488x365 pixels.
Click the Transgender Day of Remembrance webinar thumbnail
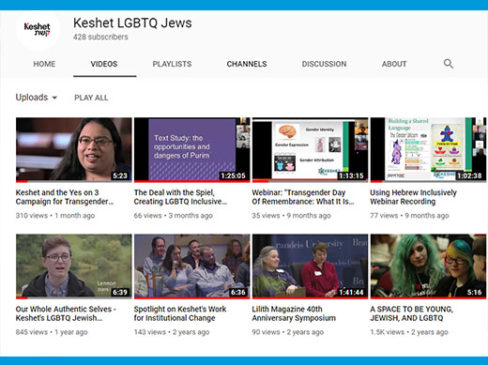pyautogui.click(x=310, y=149)
